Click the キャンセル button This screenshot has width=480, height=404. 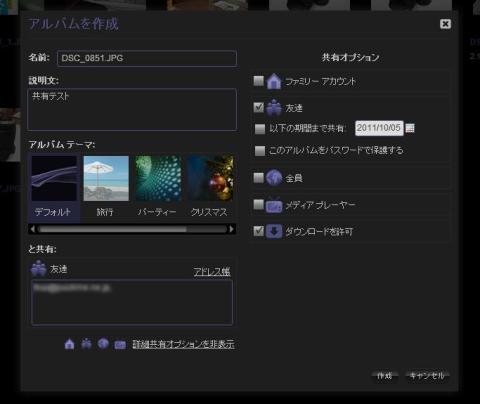tap(427, 376)
